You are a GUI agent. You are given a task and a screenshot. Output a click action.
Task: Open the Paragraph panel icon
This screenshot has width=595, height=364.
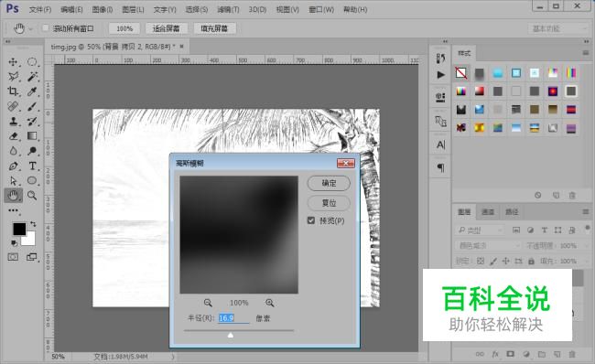coord(440,167)
